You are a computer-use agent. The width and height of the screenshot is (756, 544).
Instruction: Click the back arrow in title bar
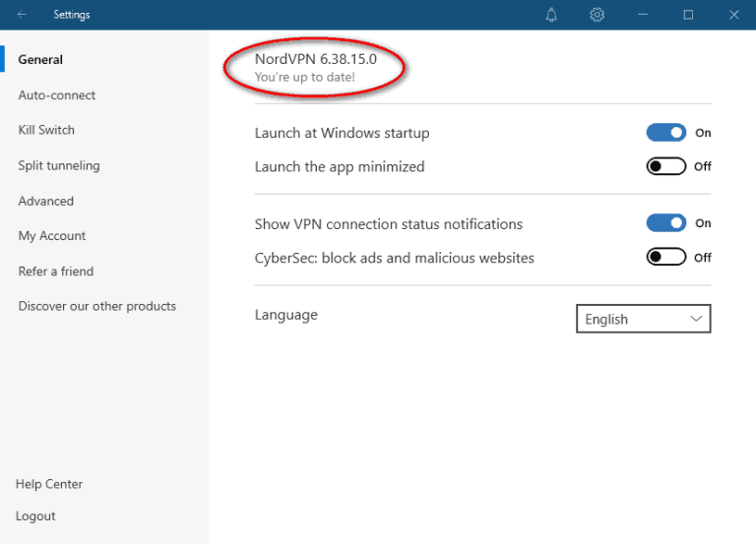point(22,15)
